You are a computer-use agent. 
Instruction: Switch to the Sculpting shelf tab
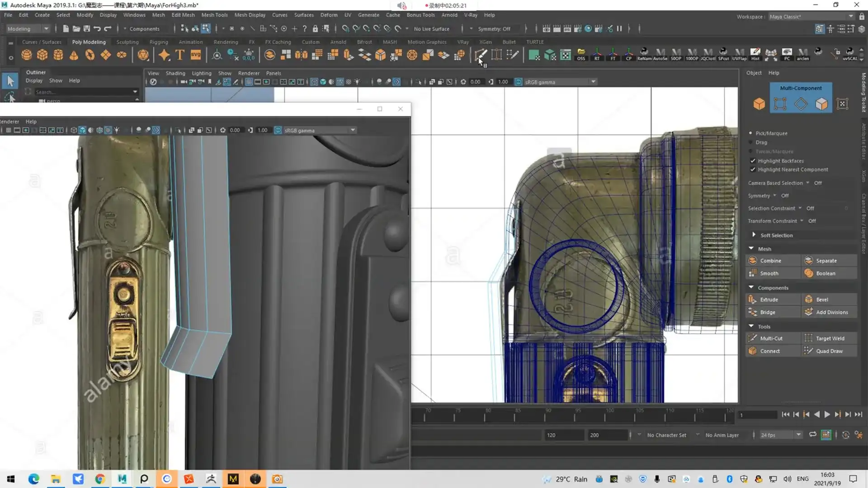coord(127,42)
